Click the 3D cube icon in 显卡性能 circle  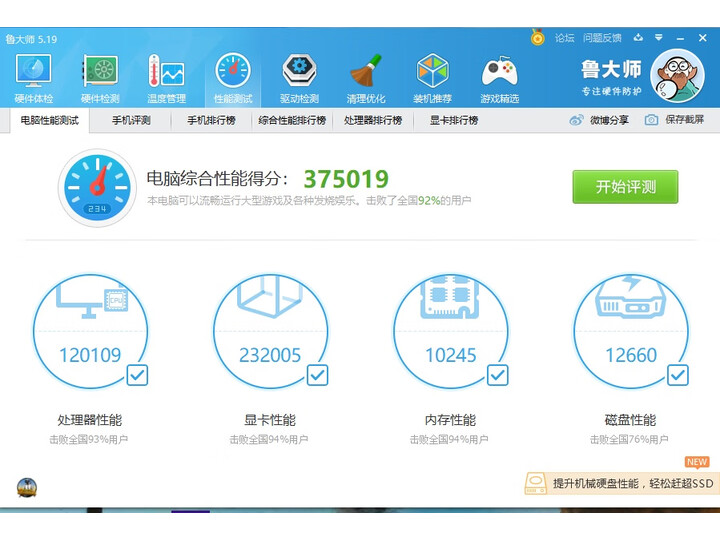[x=270, y=296]
